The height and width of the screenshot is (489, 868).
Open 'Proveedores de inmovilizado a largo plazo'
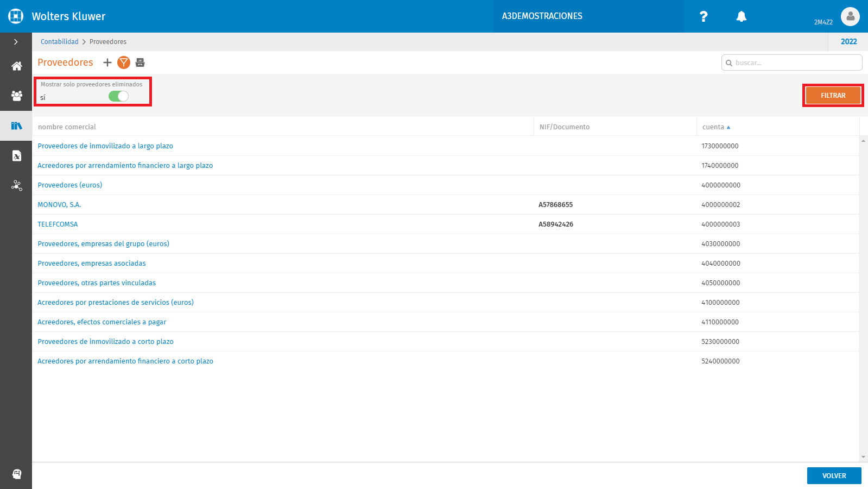[x=105, y=146]
